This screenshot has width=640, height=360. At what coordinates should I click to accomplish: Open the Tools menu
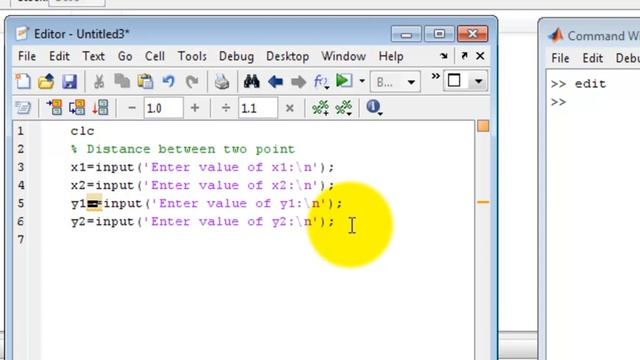click(192, 56)
